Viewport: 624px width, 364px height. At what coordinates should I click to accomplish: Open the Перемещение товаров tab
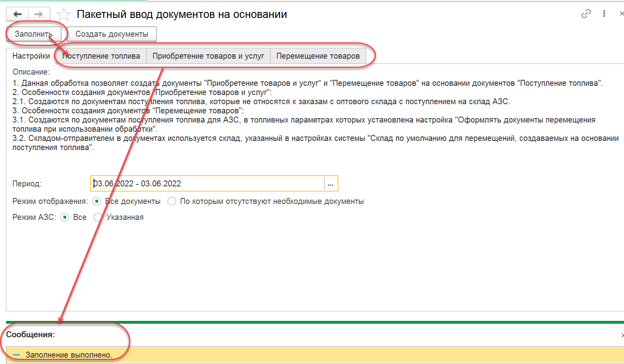(x=318, y=56)
